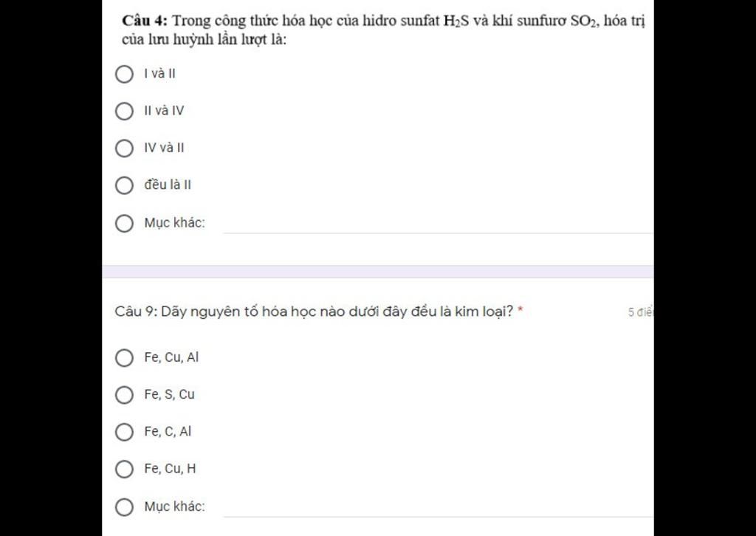Click the SO₂ formula in Câu 4
756x536 pixels.
[x=585, y=21]
